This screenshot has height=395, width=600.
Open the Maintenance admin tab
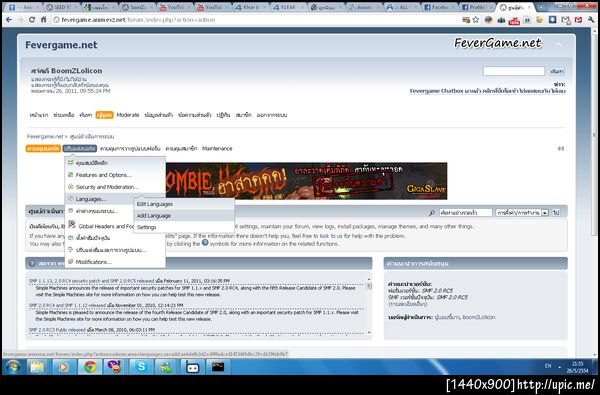click(x=217, y=149)
